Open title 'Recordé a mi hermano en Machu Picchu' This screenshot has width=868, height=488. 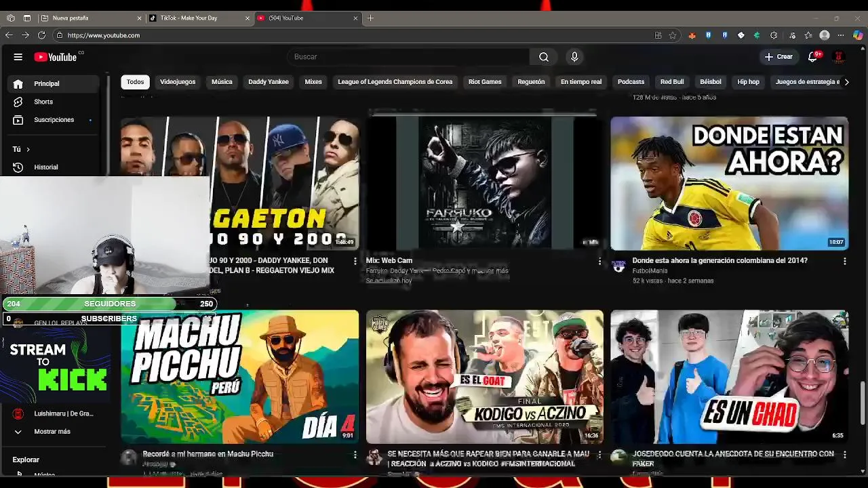click(208, 454)
